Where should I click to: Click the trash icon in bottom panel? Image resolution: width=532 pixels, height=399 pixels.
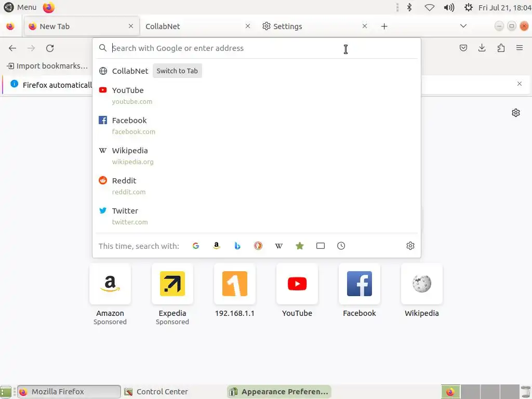tap(526, 392)
